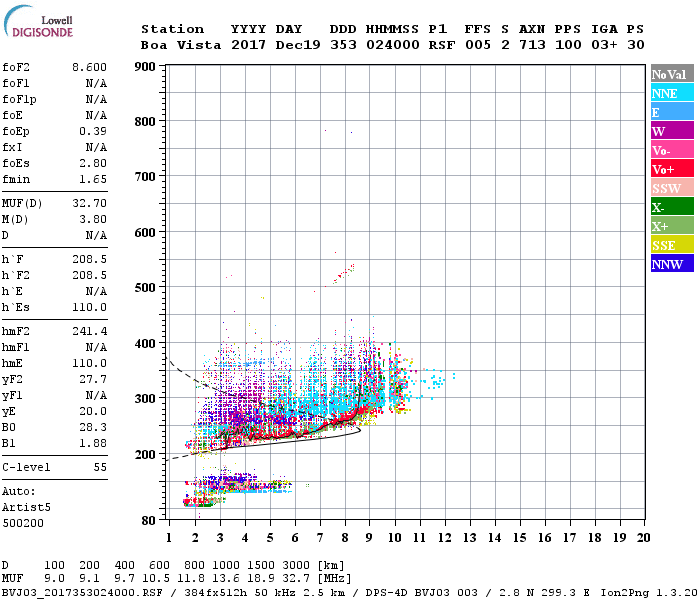Click the 15 MHz x-axis tick label
Screen dimensions: 700x600
tap(519, 538)
